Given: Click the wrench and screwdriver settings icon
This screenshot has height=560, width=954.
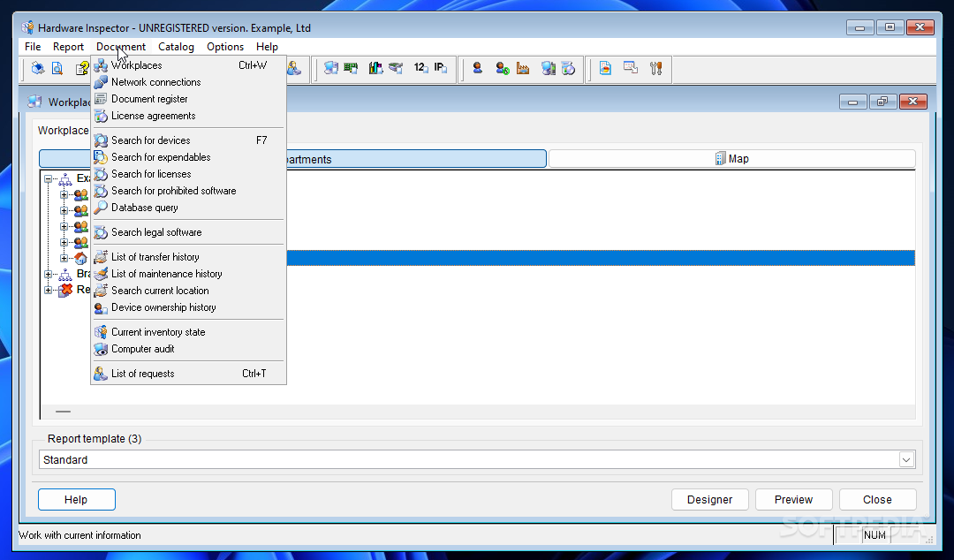Looking at the screenshot, I should point(655,68).
